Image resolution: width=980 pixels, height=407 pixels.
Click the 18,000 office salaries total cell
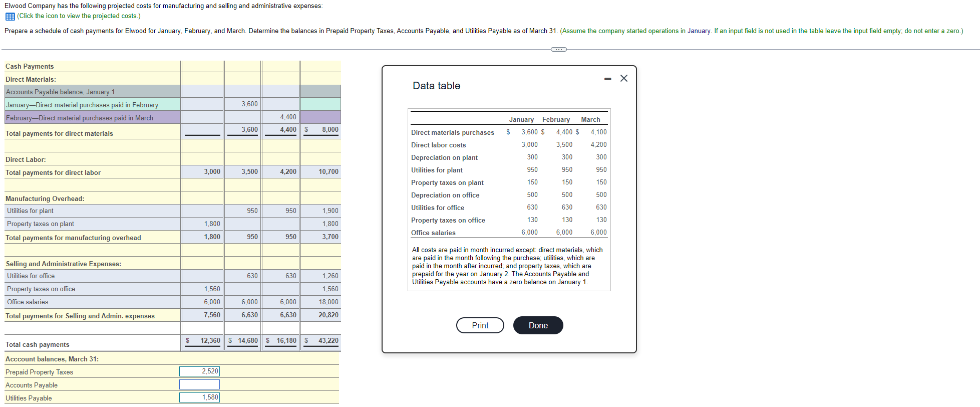[321, 302]
